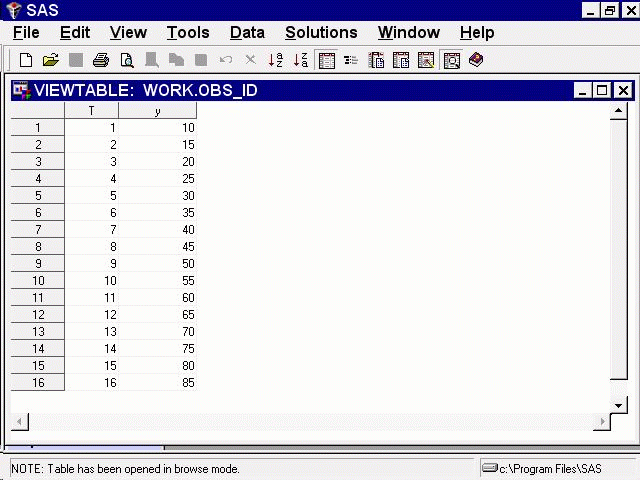640x480 pixels.
Task: Open the Tools menu
Action: [x=188, y=33]
